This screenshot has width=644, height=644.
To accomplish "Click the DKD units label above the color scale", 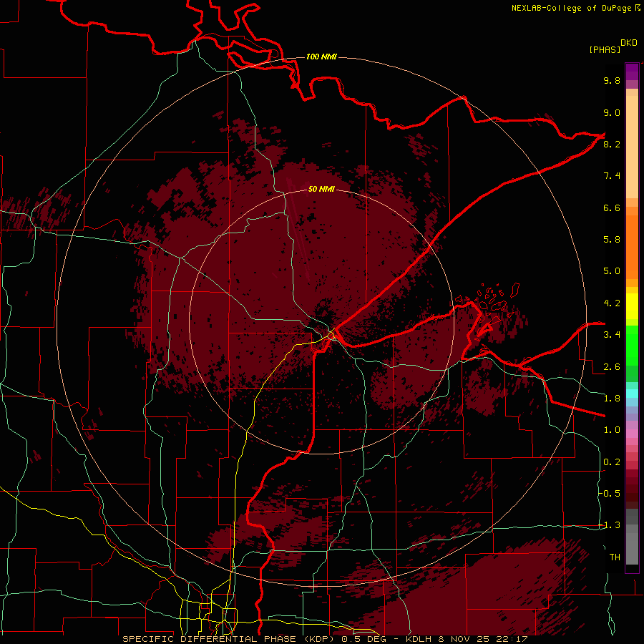I will 629,43.
